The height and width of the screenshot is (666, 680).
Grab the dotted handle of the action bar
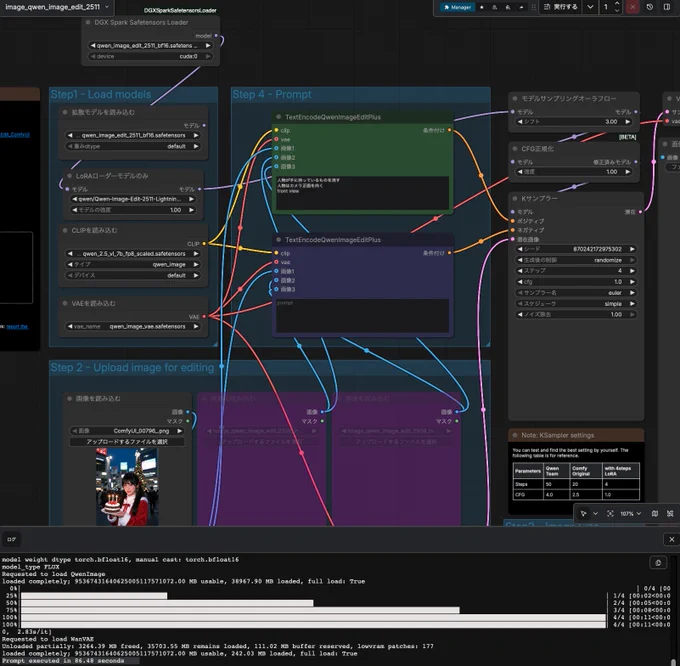[533, 7]
